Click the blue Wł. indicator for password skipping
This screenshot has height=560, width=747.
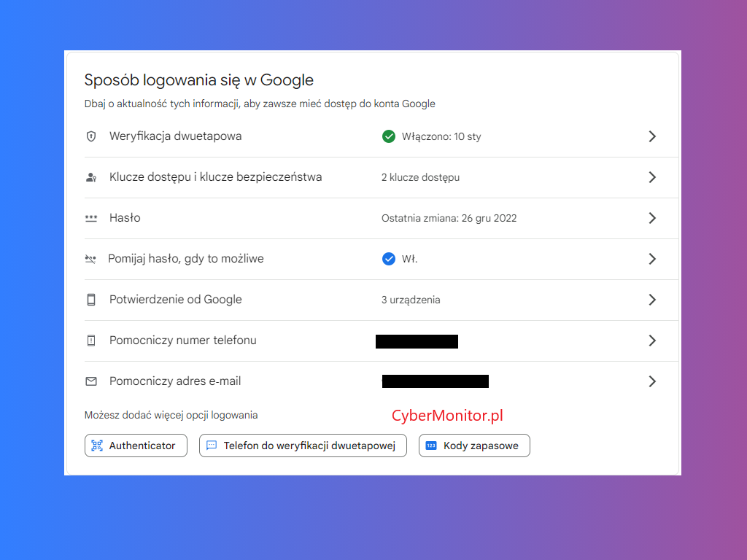point(389,259)
